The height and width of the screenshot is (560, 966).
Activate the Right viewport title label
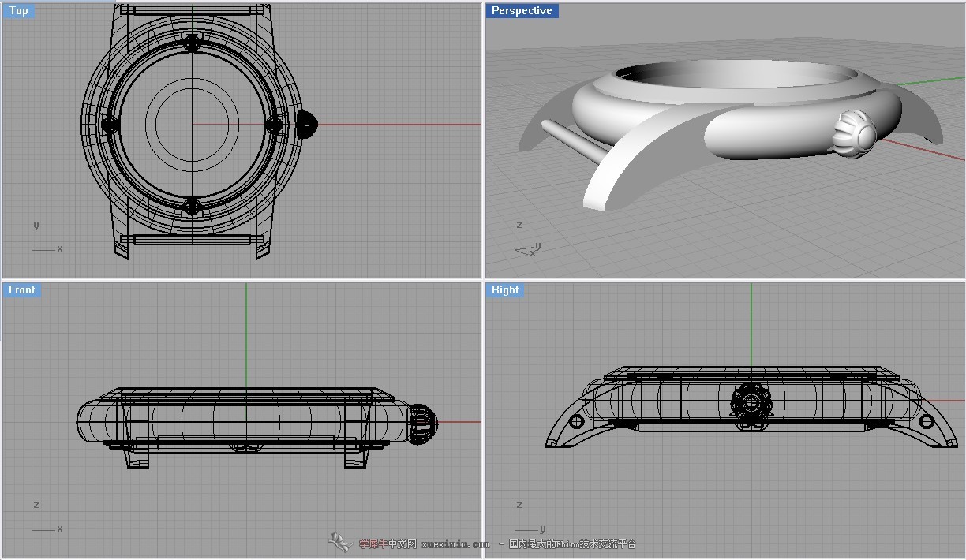click(x=505, y=290)
